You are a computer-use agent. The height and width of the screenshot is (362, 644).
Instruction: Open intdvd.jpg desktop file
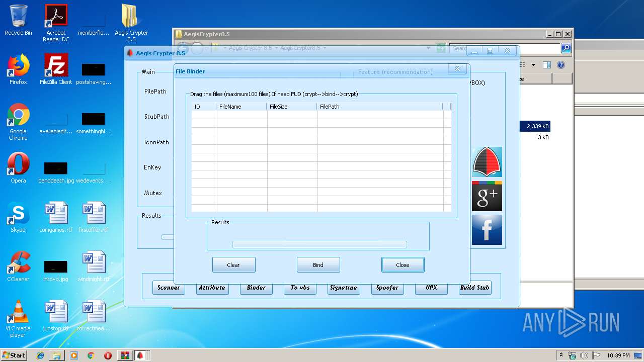pyautogui.click(x=56, y=270)
